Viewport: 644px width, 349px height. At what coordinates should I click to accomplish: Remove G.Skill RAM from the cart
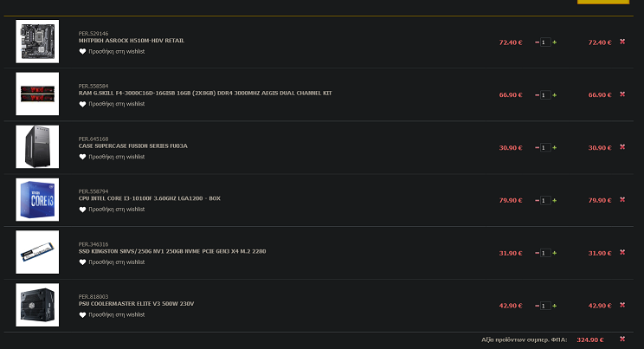pos(622,94)
